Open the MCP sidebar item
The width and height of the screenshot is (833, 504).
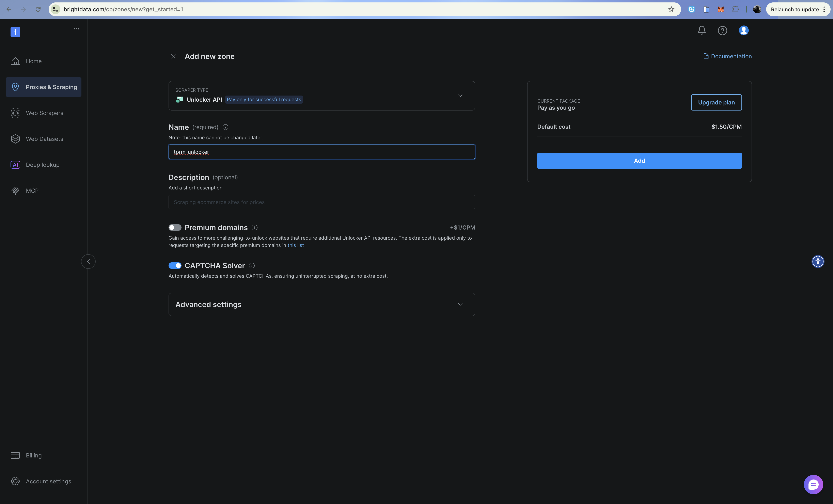[15, 190]
